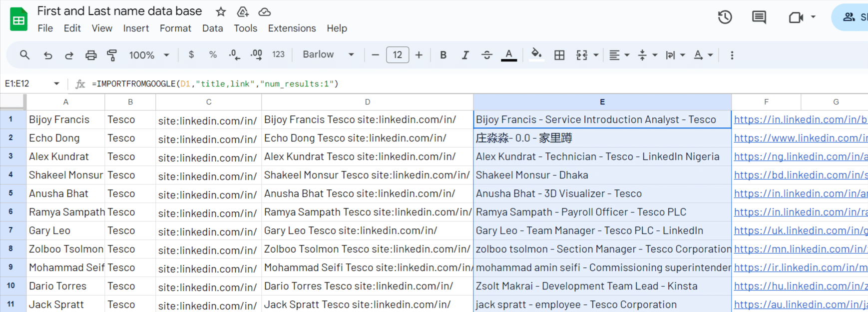Click the search menus magnifier icon

coord(24,55)
